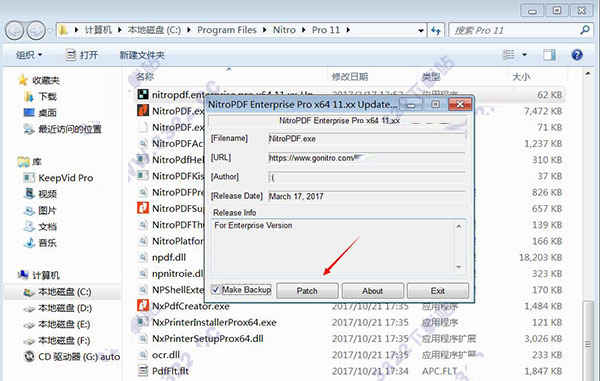The height and width of the screenshot is (381, 600).
Task: Select NxPrinterSetupProx64.dll file
Action: pos(207,339)
